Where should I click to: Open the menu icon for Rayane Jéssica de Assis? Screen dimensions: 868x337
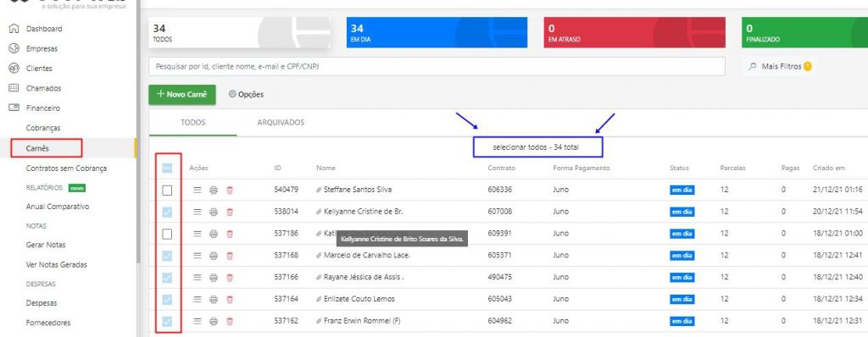[197, 277]
